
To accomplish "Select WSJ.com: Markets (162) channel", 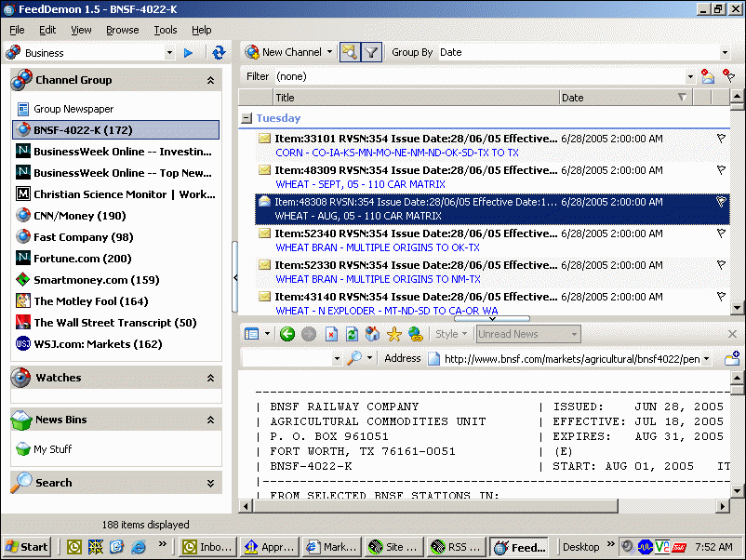I will tap(98, 344).
